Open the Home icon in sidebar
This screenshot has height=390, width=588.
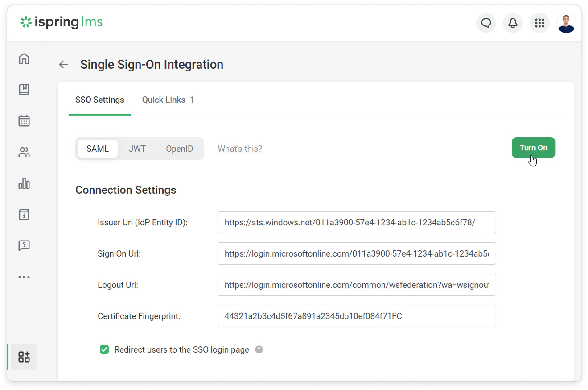click(x=24, y=59)
